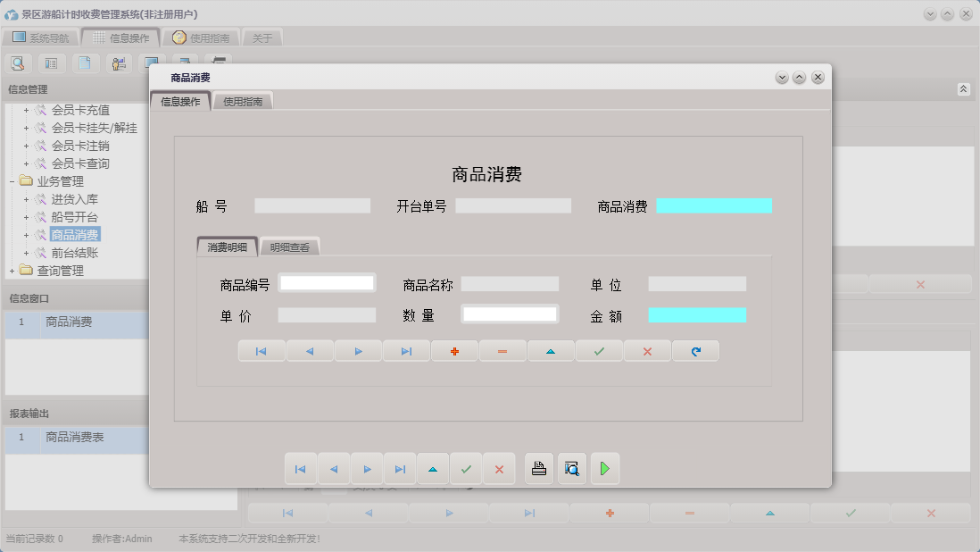Screen dimensions: 980x552
Task: Select the search/magnifier tool on the toolbar
Action: (x=18, y=63)
